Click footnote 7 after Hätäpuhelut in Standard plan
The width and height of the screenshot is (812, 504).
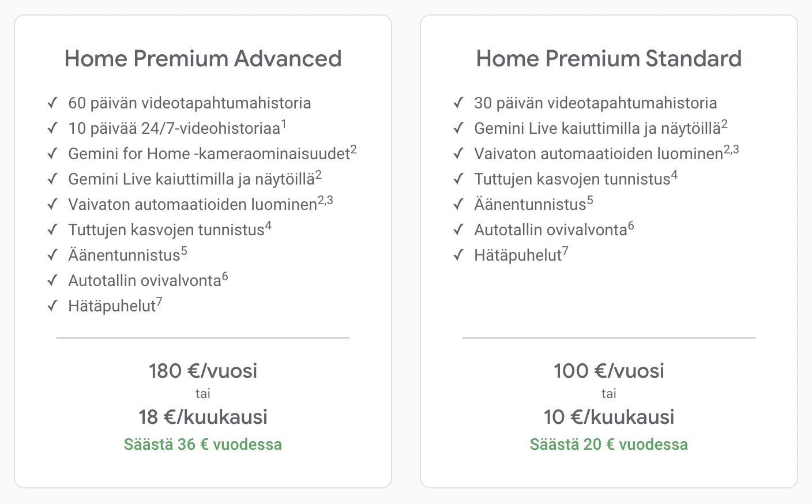coord(565,251)
